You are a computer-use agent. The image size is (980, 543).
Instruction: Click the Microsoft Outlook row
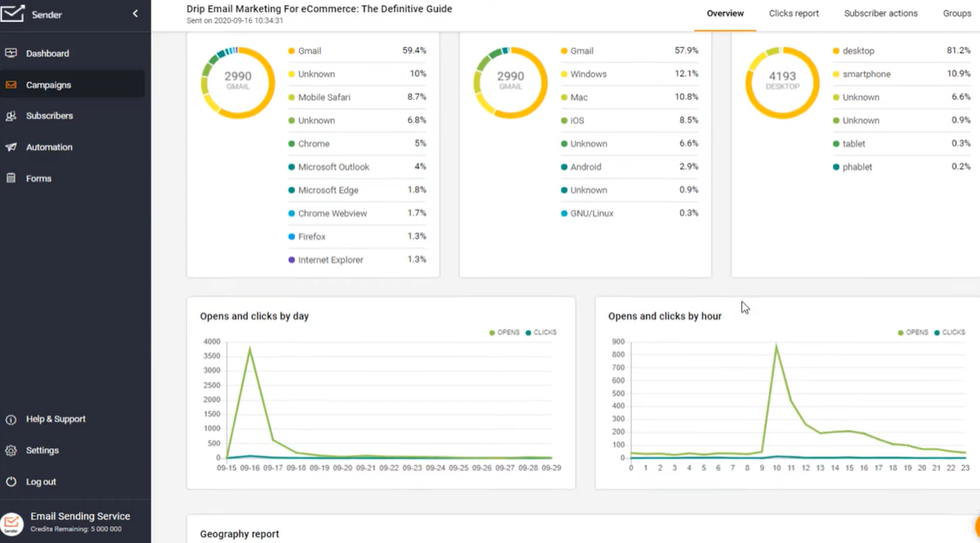[x=357, y=166]
